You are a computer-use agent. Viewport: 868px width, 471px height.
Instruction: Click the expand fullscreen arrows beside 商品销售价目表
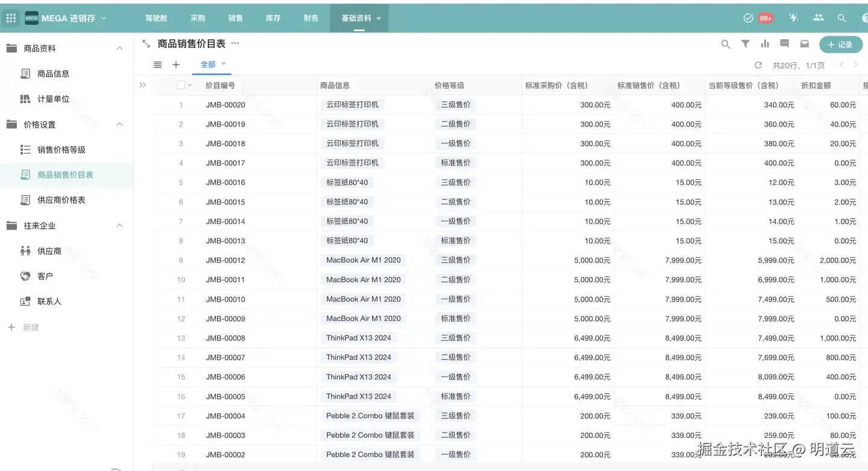click(146, 43)
